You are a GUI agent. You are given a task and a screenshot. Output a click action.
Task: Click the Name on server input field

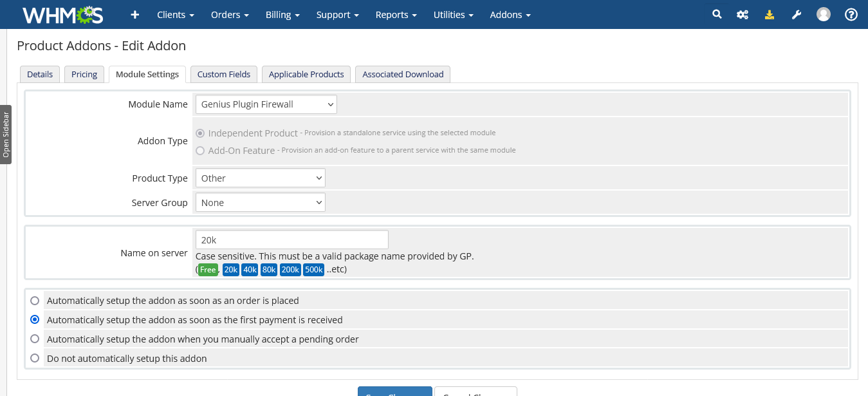pyautogui.click(x=292, y=240)
